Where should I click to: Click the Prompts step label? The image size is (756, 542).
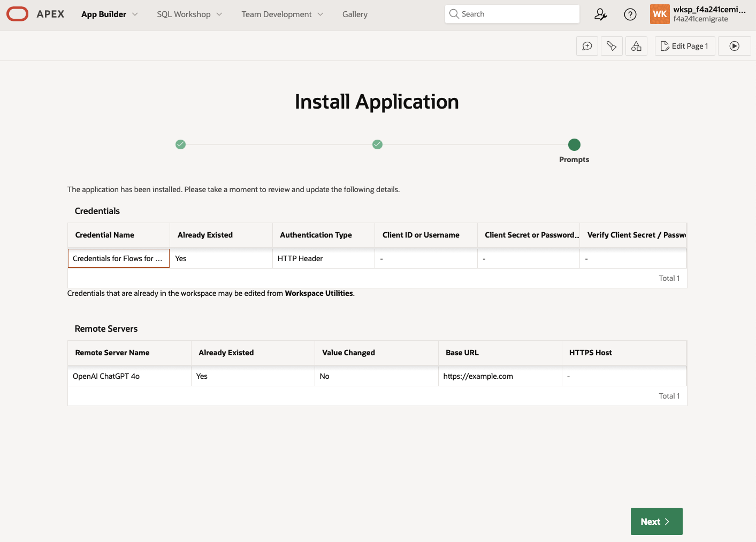pos(574,159)
